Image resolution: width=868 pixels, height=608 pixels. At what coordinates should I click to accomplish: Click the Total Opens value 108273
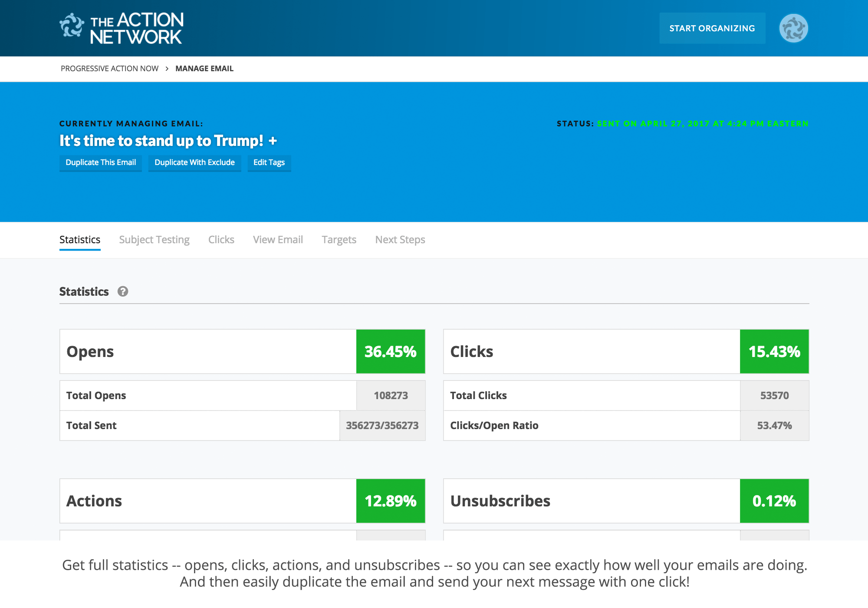tap(391, 396)
